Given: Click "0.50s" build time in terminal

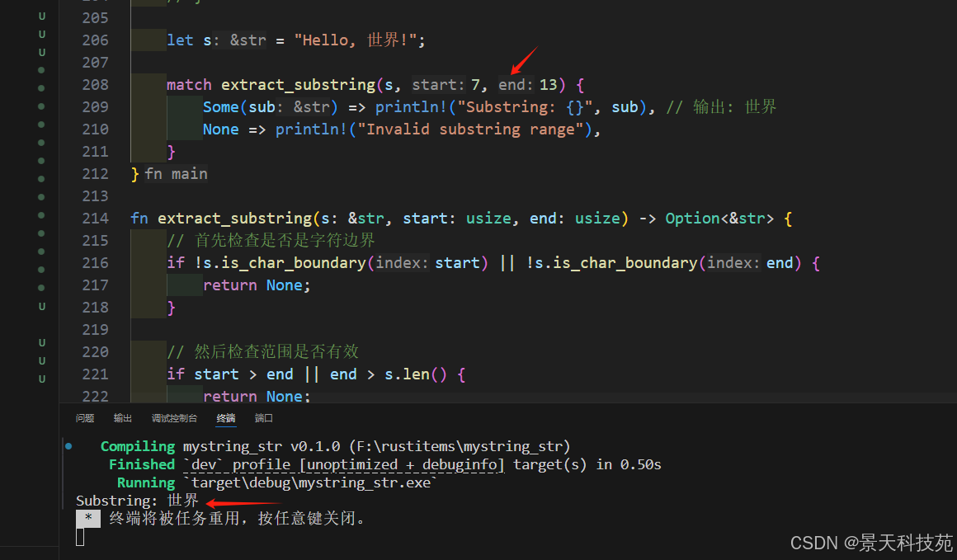Looking at the screenshot, I should 641,465.
